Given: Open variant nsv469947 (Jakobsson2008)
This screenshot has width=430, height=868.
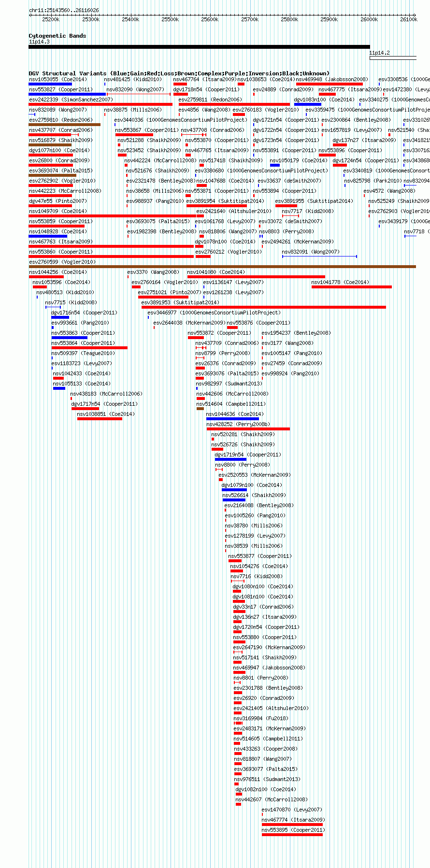Looking at the screenshot, I should 270,668.
